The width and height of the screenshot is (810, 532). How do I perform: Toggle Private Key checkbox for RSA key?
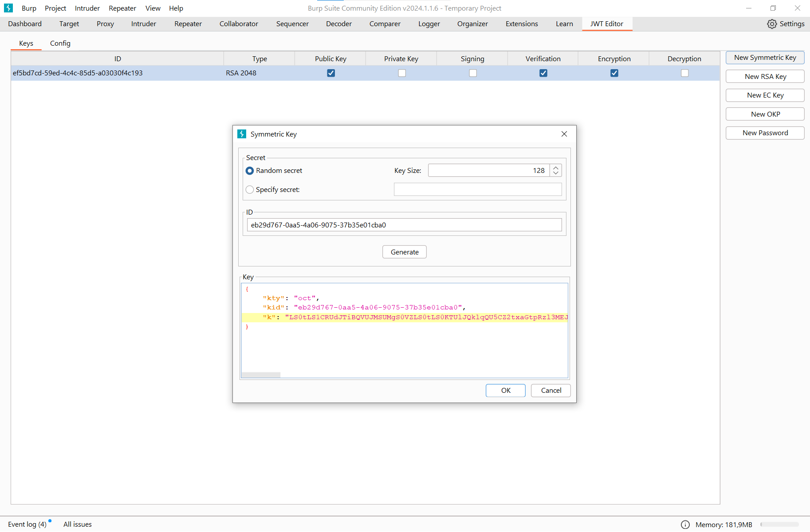(x=402, y=73)
